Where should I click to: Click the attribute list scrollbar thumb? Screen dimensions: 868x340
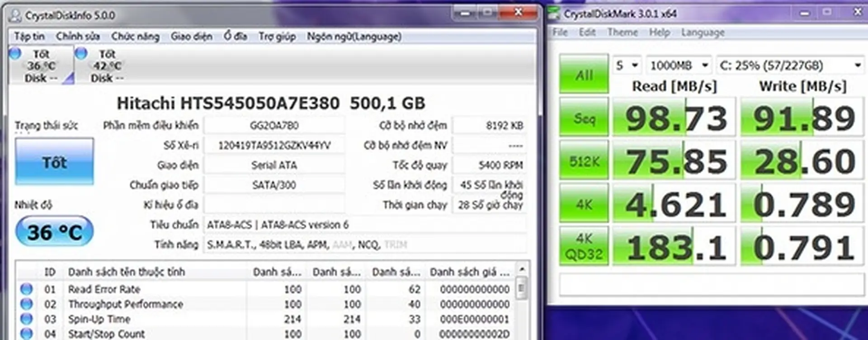pos(521,288)
